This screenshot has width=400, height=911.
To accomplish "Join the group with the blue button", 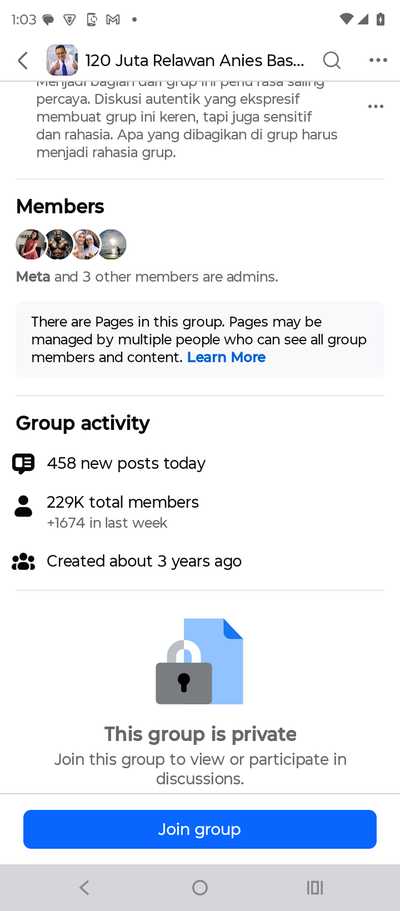I will (x=200, y=829).
